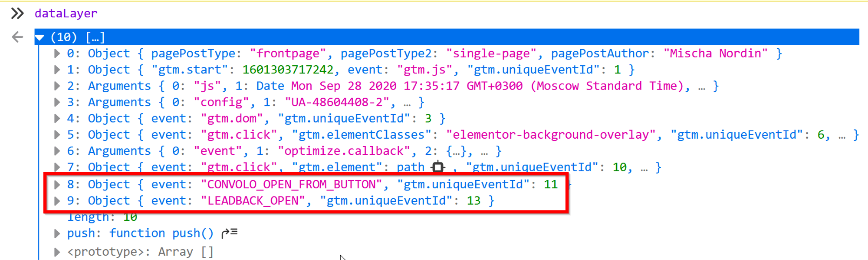The height and width of the screenshot is (260, 868).
Task: Expand row 4 gtm.dom object
Action: pos(57,118)
